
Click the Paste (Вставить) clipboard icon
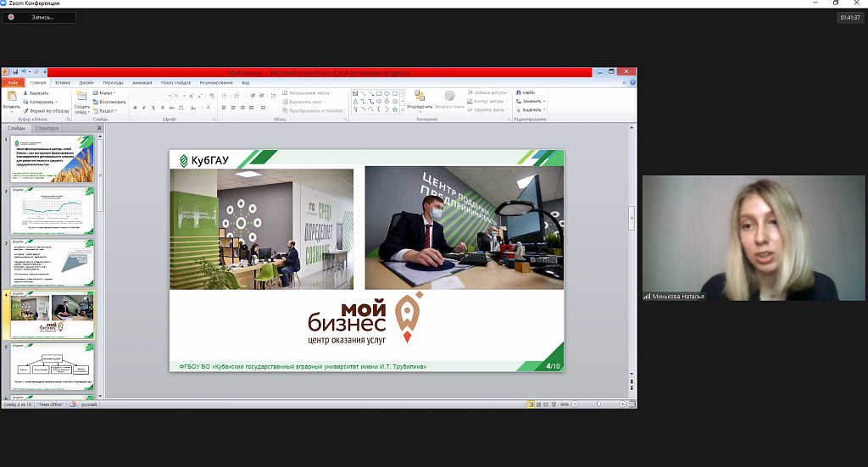(12, 97)
